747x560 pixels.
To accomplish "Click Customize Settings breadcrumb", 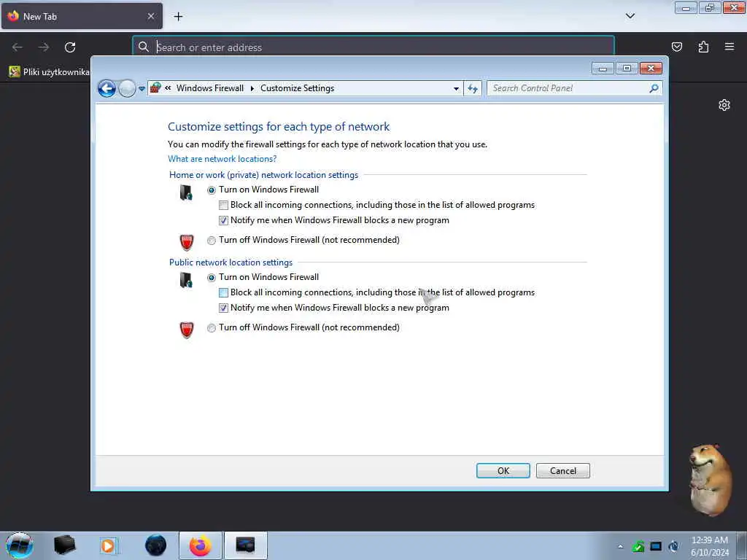I will [x=298, y=88].
